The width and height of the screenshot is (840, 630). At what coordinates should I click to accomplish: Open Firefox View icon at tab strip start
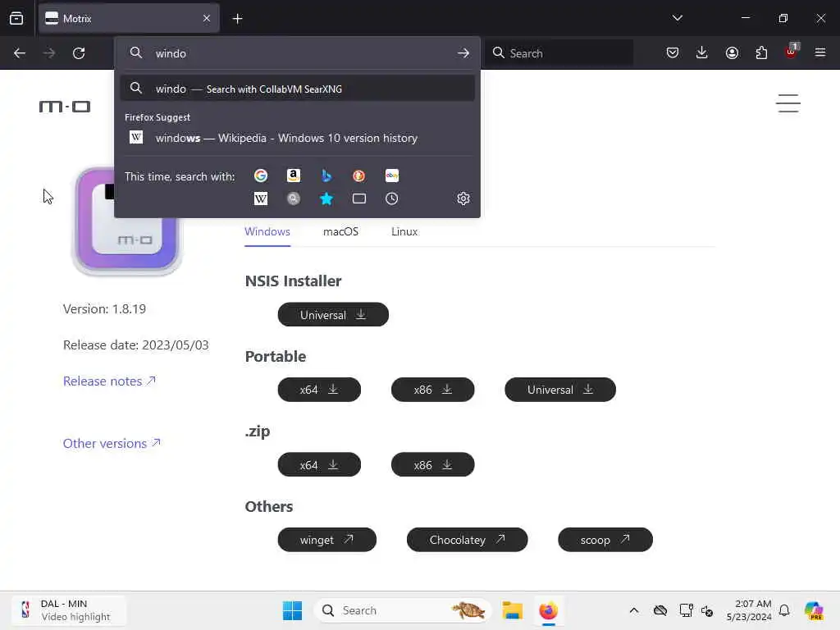[16, 18]
